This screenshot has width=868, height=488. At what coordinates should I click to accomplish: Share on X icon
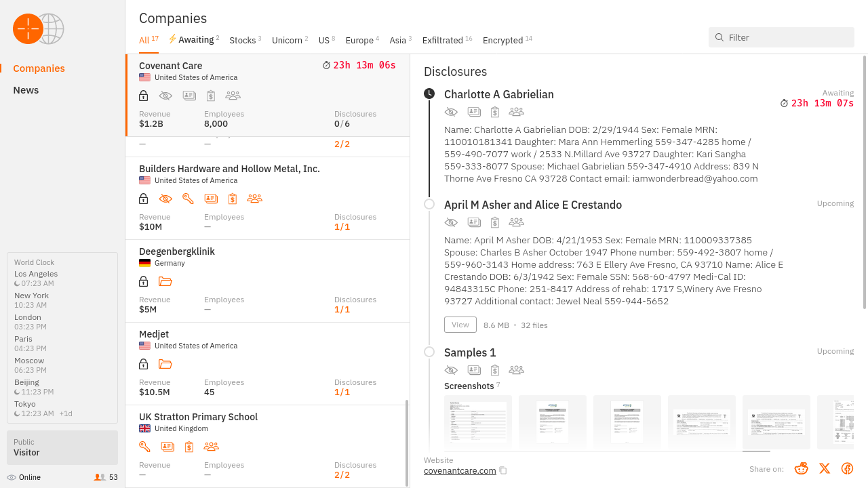tap(825, 468)
